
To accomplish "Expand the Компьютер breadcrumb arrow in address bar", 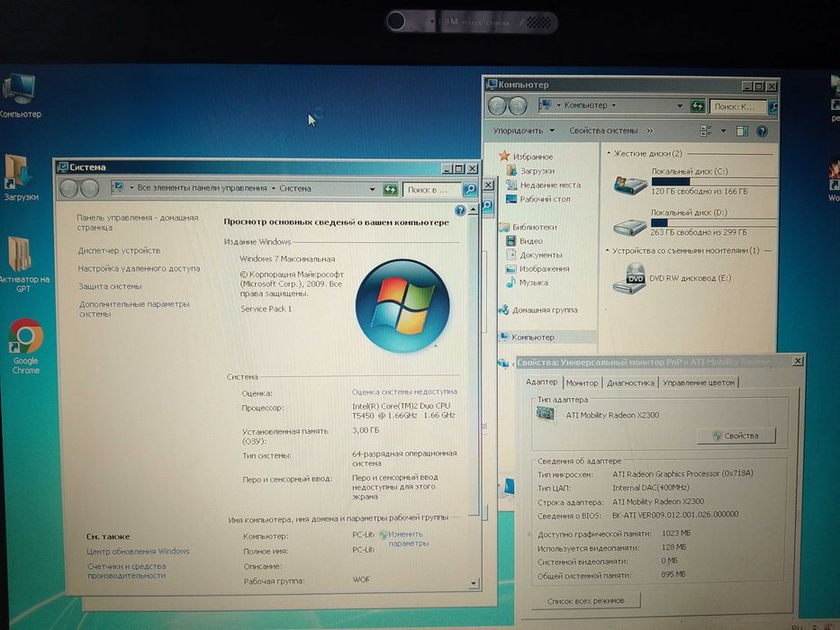I will tap(614, 105).
